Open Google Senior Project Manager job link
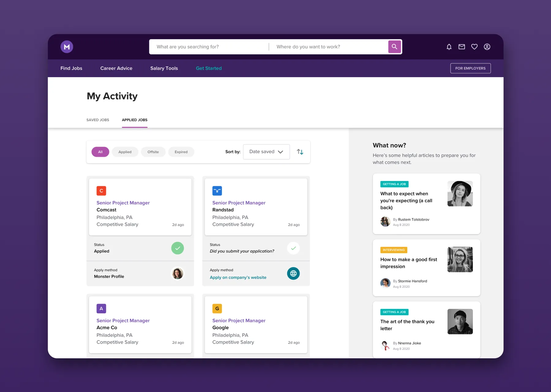This screenshot has height=392, width=551. (x=239, y=321)
